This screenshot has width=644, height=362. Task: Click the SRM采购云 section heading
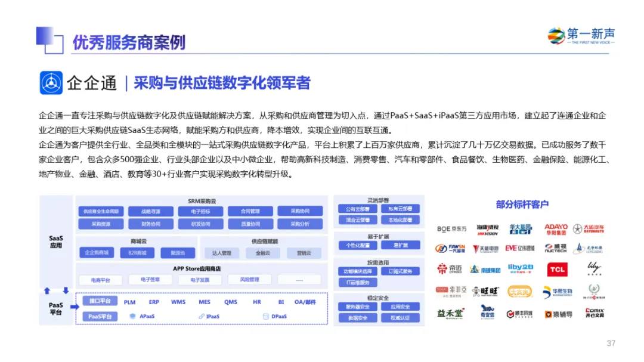coord(202,201)
